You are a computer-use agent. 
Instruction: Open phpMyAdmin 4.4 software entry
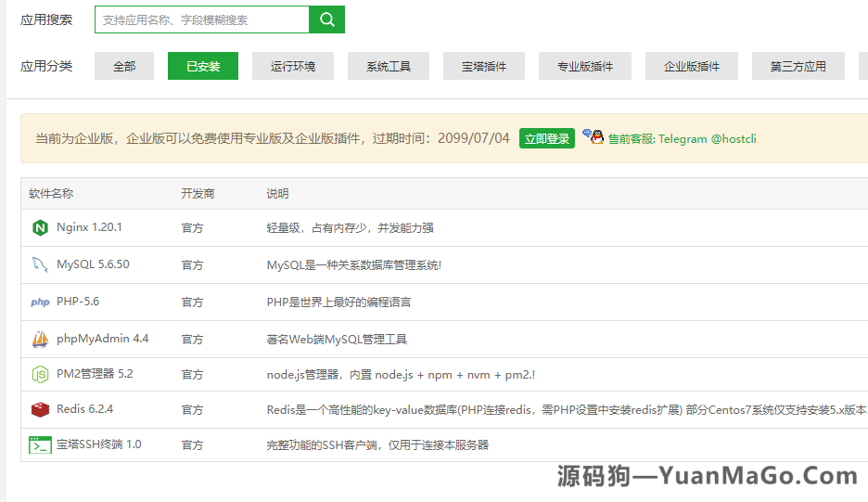coord(102,339)
